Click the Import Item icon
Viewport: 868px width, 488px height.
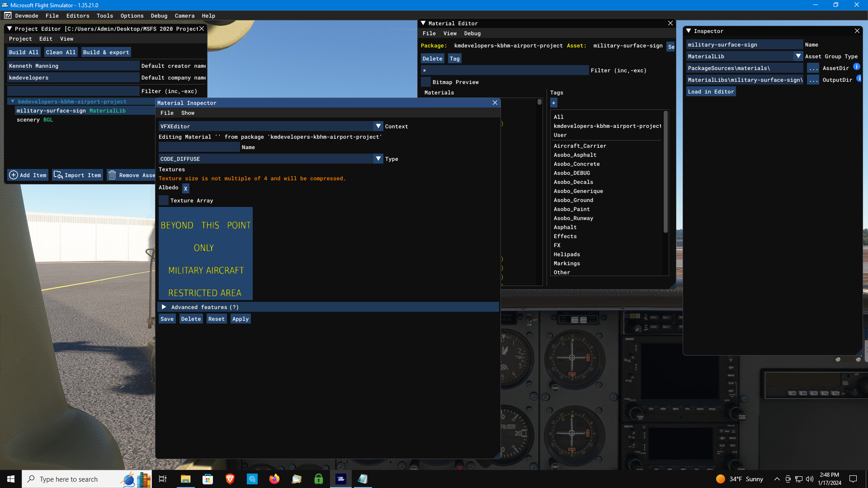[58, 175]
